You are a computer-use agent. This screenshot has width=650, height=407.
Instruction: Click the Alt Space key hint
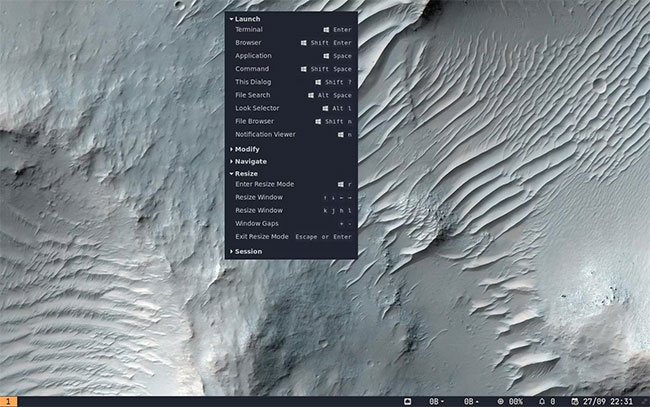point(335,95)
